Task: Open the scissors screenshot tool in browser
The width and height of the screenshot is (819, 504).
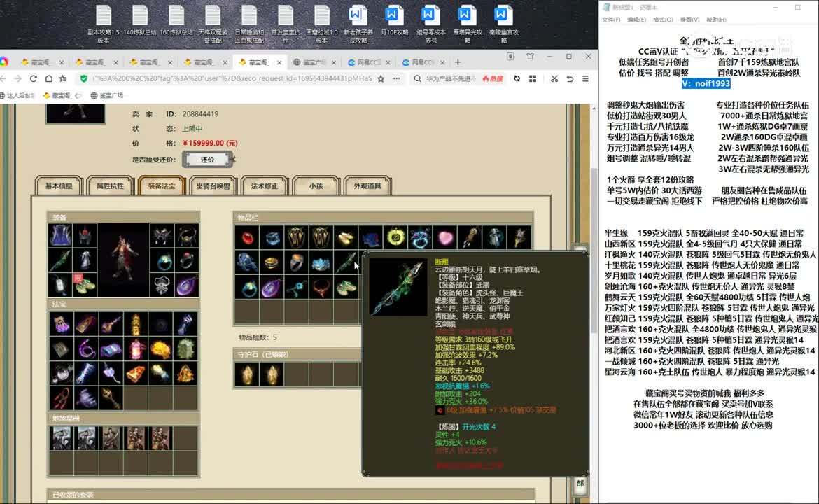Action: tap(554, 78)
